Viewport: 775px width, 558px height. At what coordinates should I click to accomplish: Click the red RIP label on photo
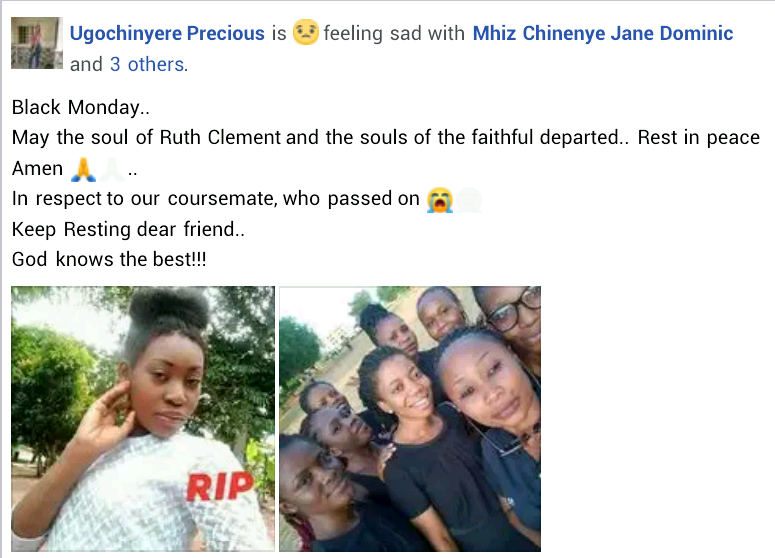pos(219,486)
